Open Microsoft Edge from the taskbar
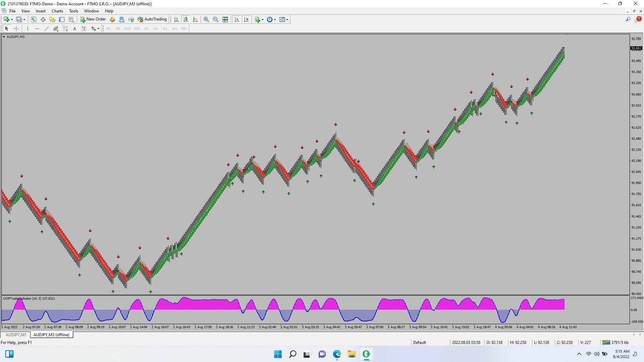The height and width of the screenshot is (362, 644). 337,354
